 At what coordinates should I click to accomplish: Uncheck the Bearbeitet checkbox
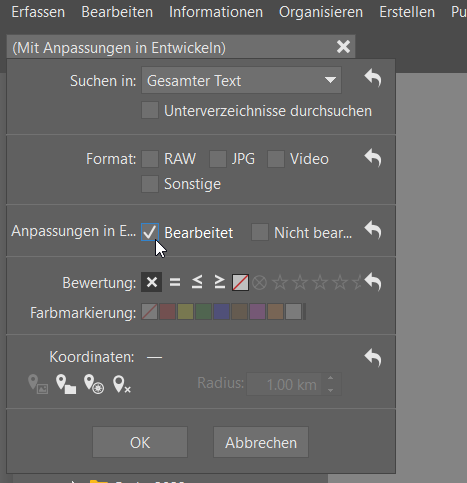[150, 232]
